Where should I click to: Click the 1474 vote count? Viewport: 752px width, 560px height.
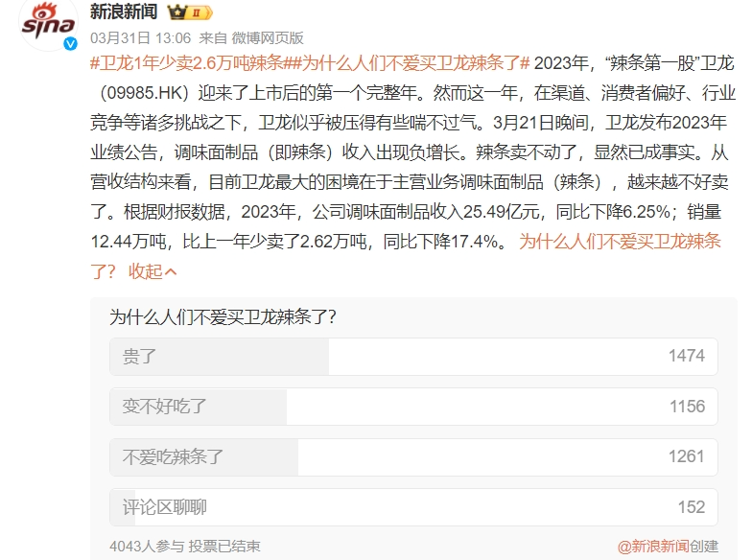point(687,357)
